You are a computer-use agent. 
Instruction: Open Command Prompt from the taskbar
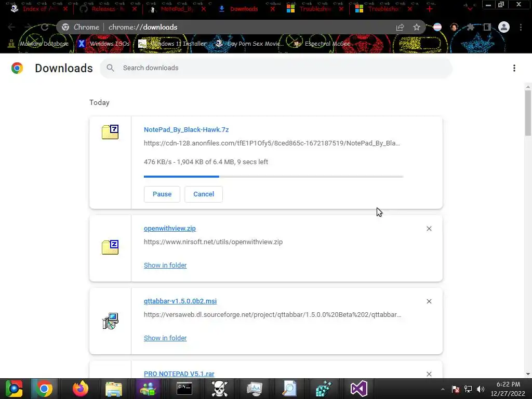[x=184, y=389]
